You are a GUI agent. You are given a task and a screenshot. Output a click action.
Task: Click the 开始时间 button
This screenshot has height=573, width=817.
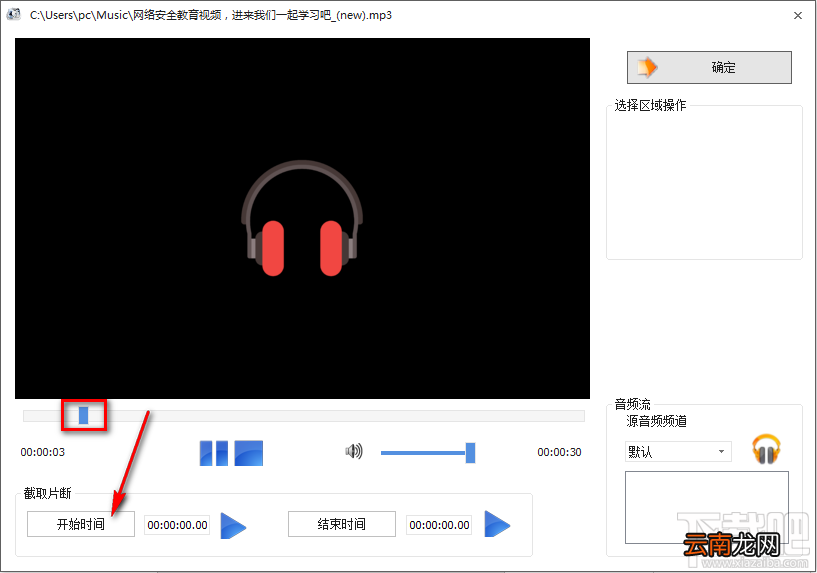[81, 524]
